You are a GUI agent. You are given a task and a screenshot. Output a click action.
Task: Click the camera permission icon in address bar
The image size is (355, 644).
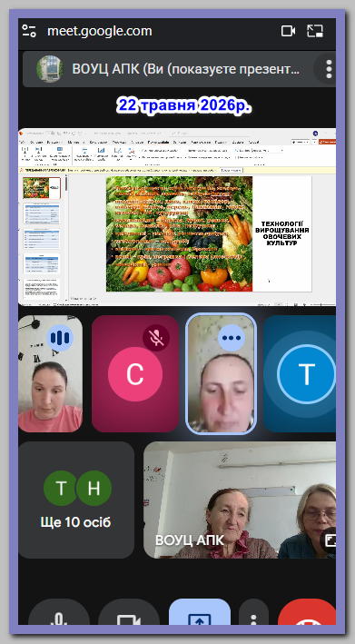(288, 31)
